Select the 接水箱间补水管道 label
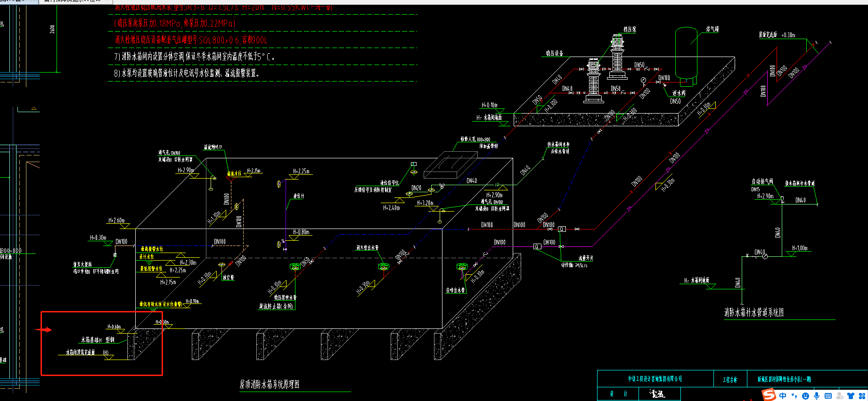The height and width of the screenshot is (401, 868). 800,183
